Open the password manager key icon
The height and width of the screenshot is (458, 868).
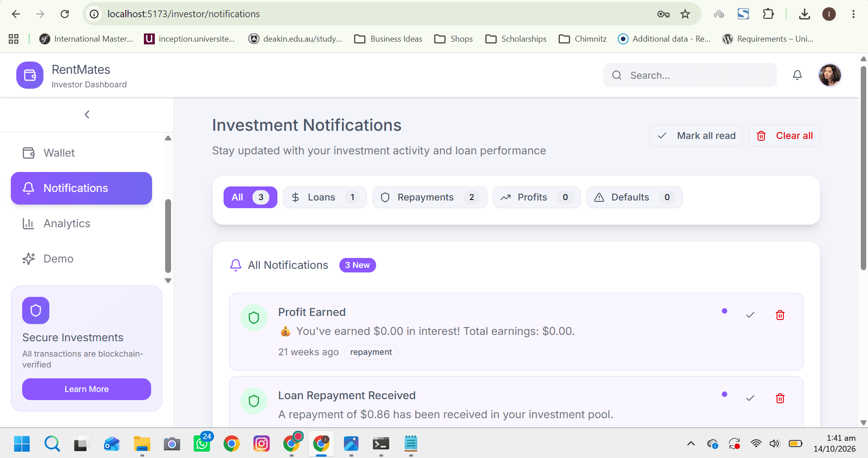663,14
